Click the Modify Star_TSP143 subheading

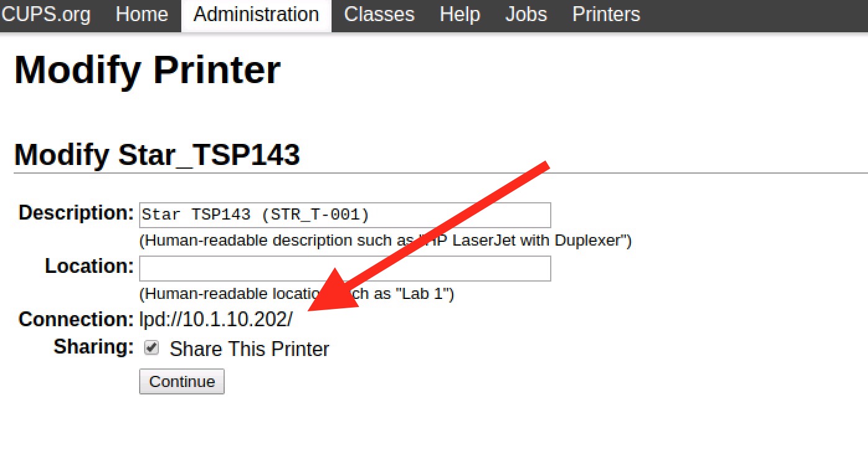157,155
